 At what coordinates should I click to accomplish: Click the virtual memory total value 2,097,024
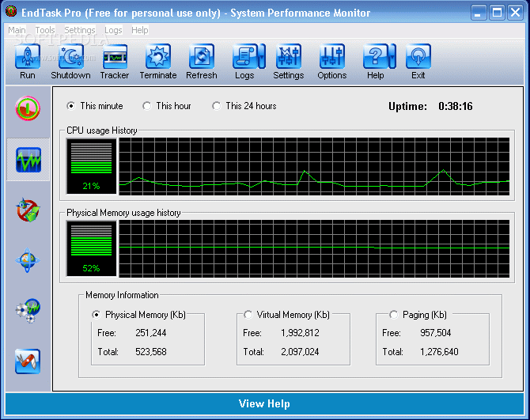(300, 352)
